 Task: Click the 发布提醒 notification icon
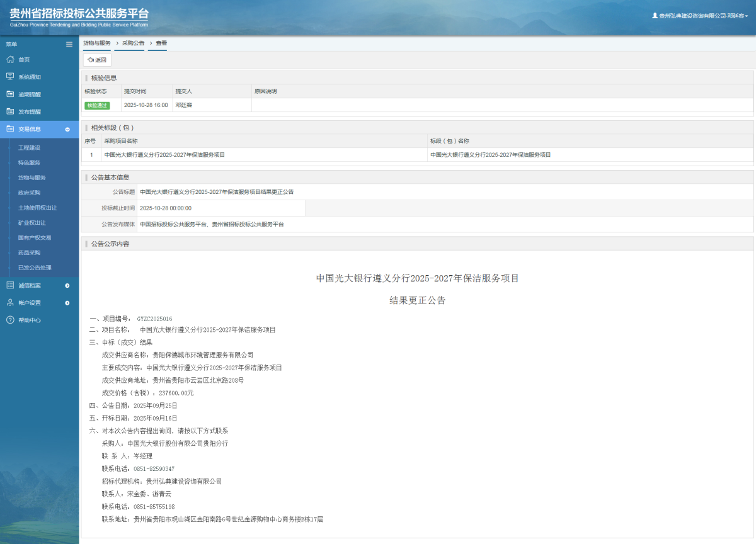pos(9,111)
